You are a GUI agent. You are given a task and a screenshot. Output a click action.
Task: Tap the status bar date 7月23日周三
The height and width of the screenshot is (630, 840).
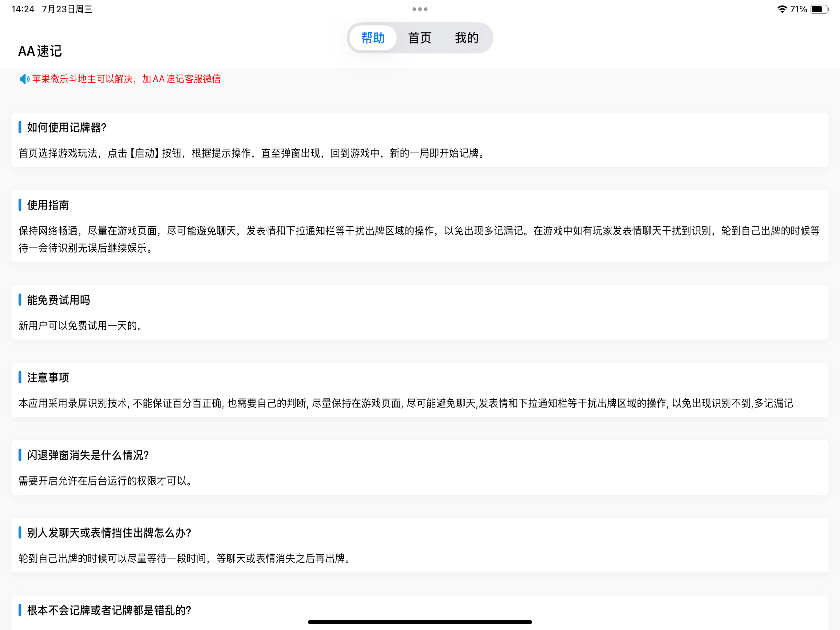[67, 9]
